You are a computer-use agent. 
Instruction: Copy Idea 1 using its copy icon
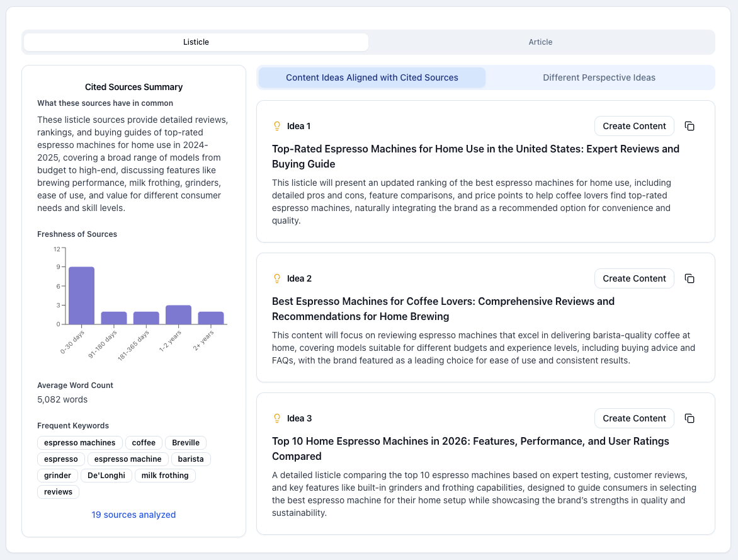point(690,126)
